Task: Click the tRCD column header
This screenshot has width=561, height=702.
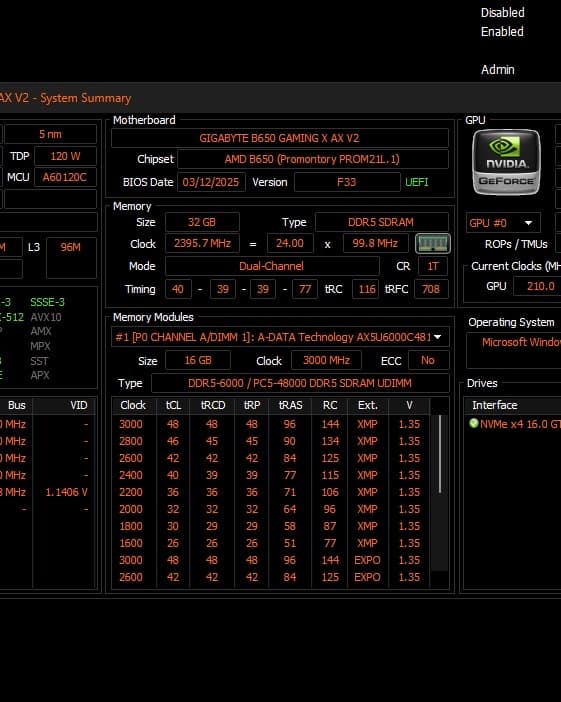Action: click(x=212, y=405)
